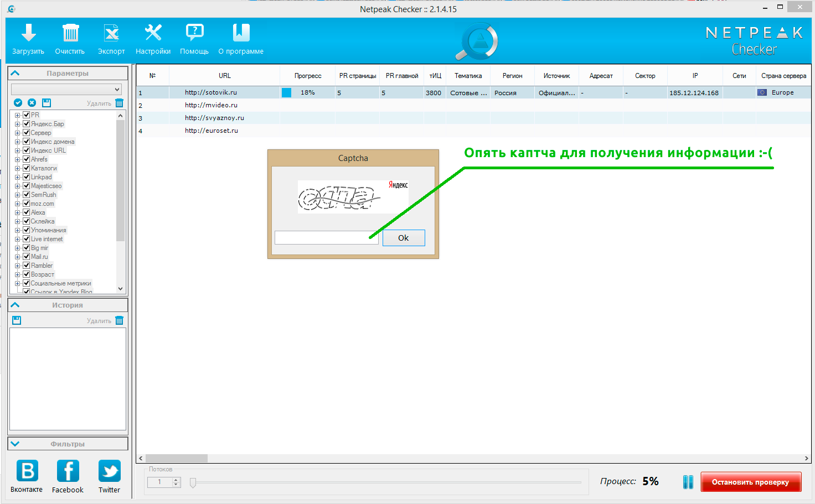Viewport: 815px width, 504px height.
Task: Click the captcha text input field
Action: pos(327,238)
